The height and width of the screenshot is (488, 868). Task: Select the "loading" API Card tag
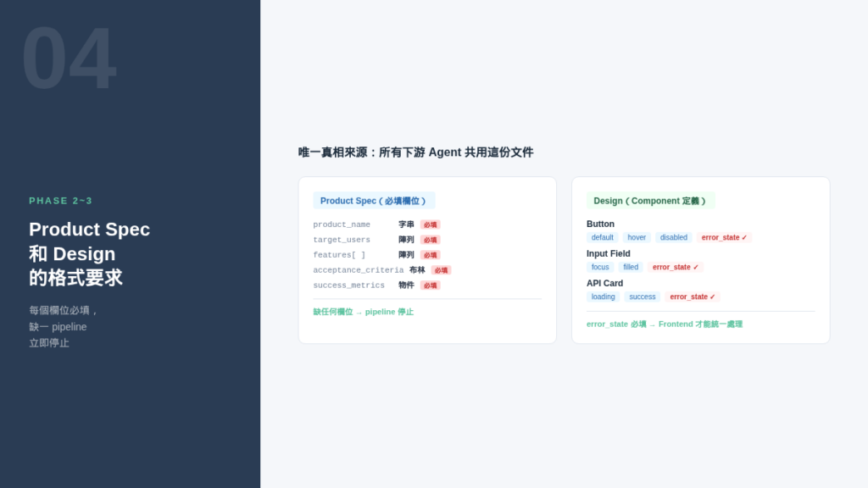603,297
